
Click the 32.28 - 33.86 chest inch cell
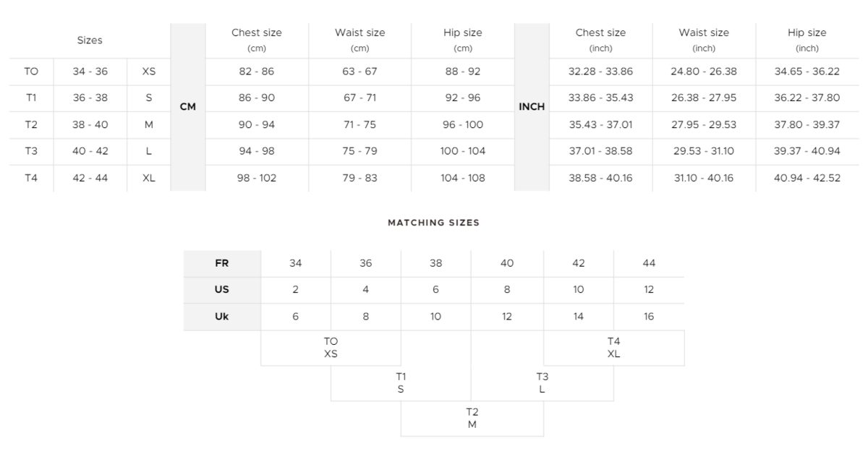click(x=600, y=72)
